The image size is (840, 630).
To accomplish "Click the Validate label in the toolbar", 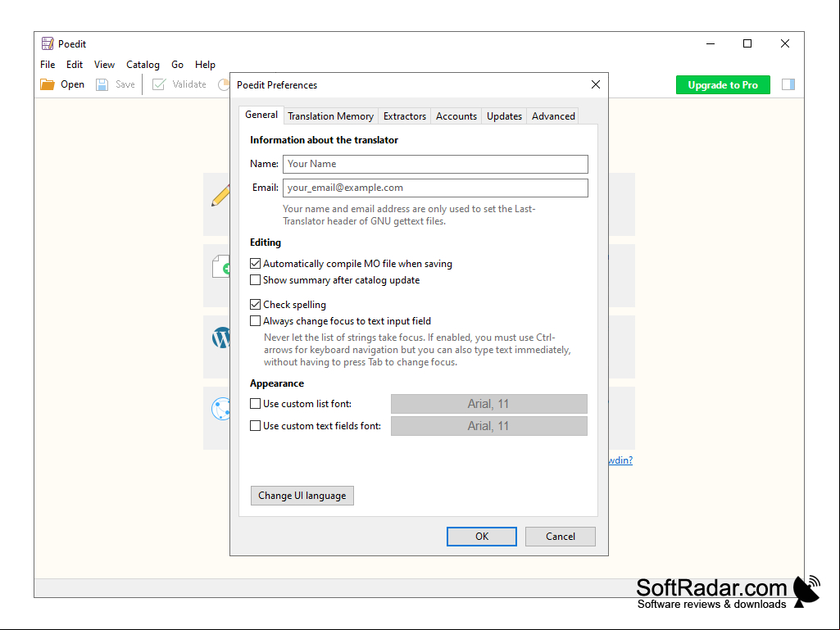I will point(189,84).
